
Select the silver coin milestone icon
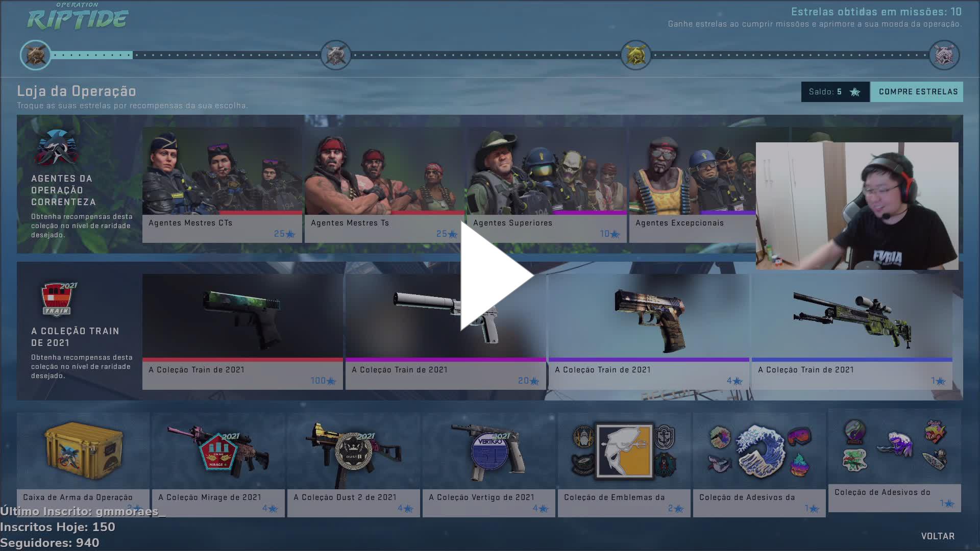[336, 55]
